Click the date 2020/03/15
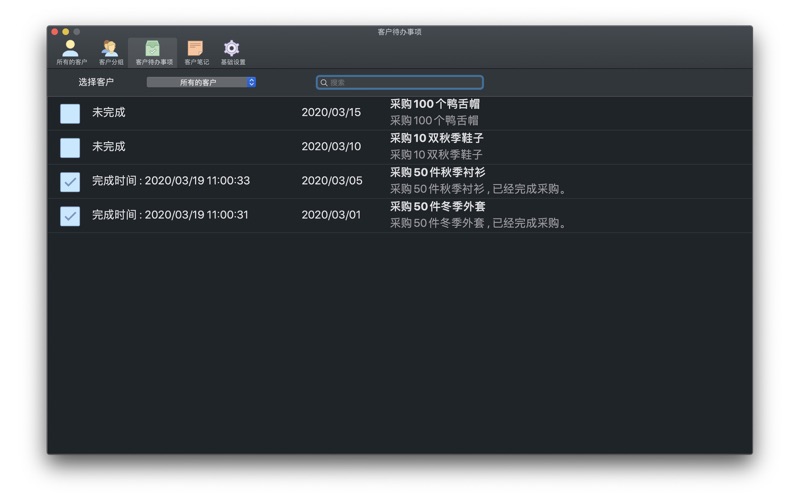 331,112
